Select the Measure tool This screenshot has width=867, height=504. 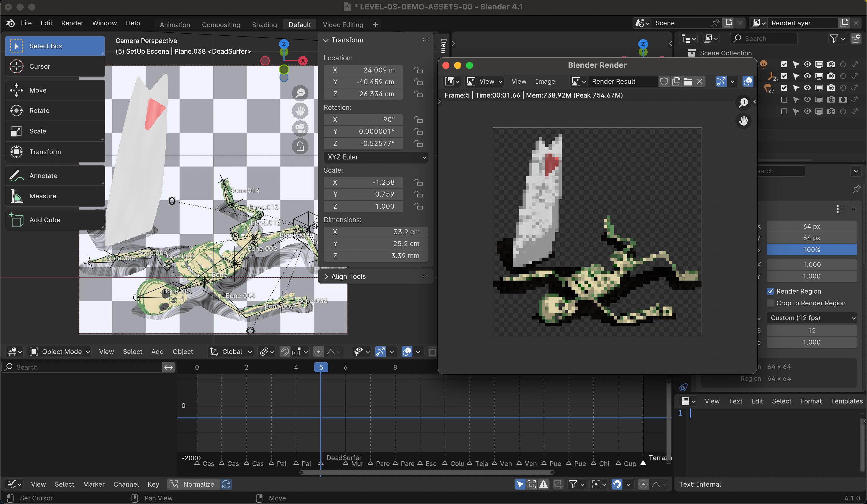point(55,196)
